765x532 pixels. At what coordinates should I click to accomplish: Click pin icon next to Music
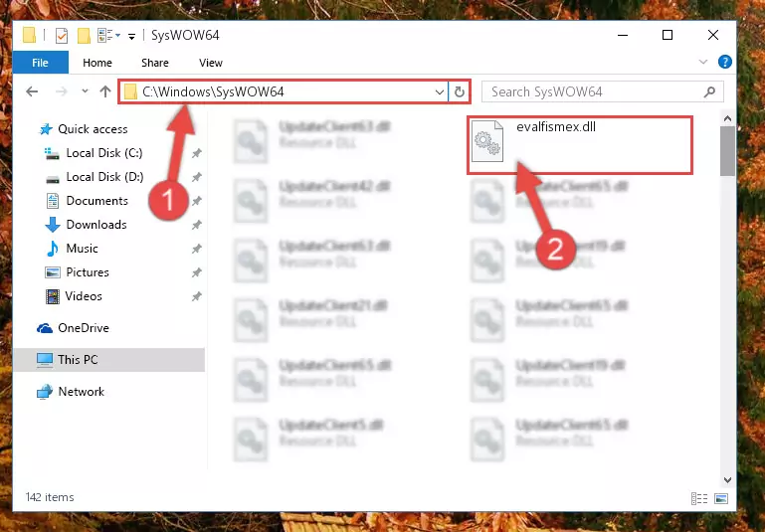(197, 250)
